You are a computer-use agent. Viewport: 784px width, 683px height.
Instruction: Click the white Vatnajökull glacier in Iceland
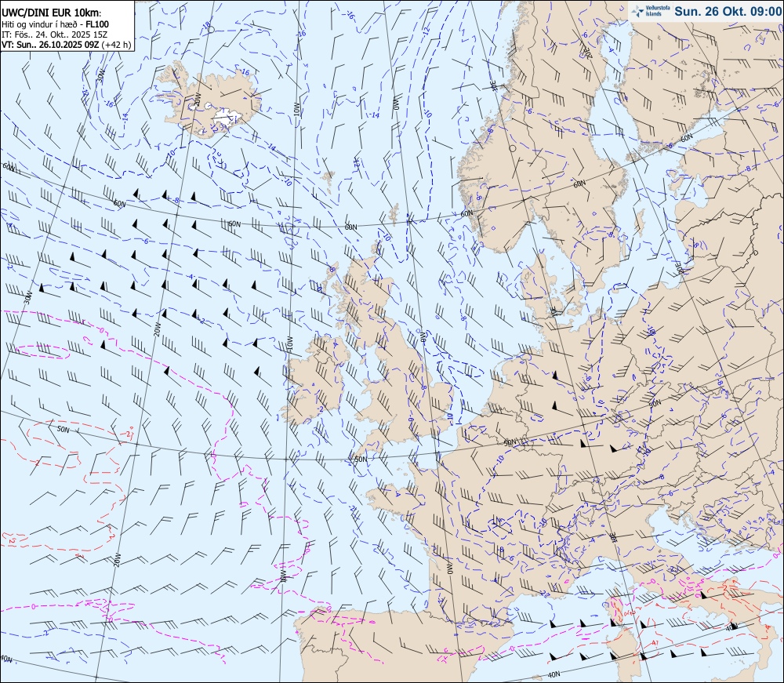tap(228, 118)
